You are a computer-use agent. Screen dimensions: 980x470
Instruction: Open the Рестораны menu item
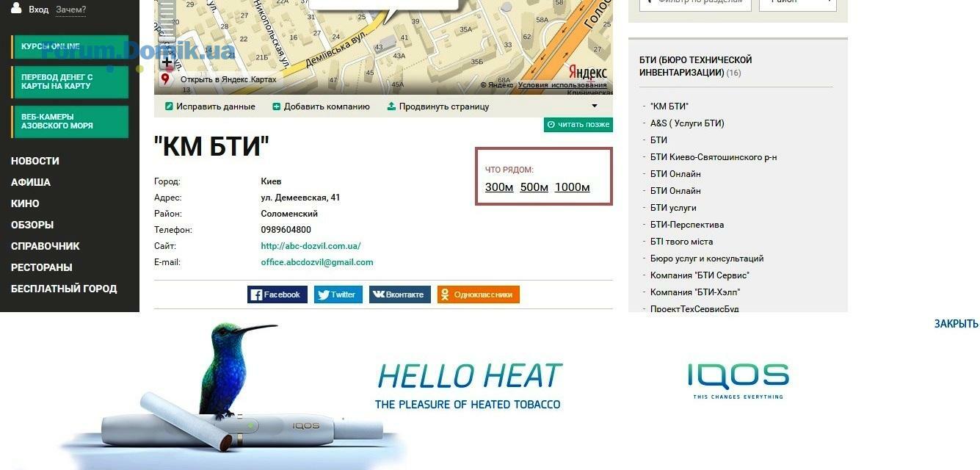[41, 267]
